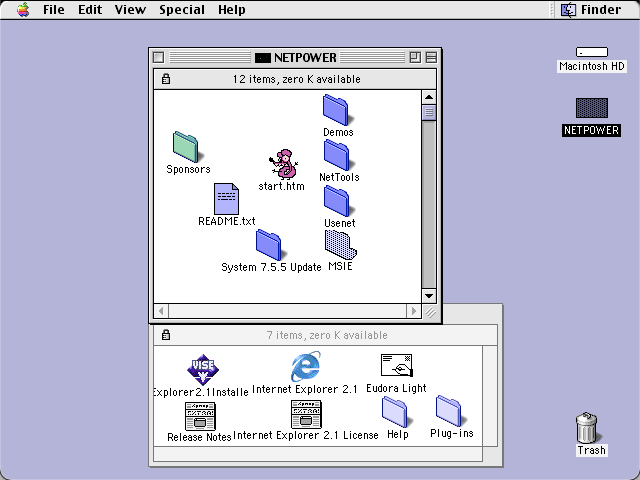Select the Internet Explorer 2.1 License icon
The height and width of the screenshot is (480, 640).
coord(306,414)
